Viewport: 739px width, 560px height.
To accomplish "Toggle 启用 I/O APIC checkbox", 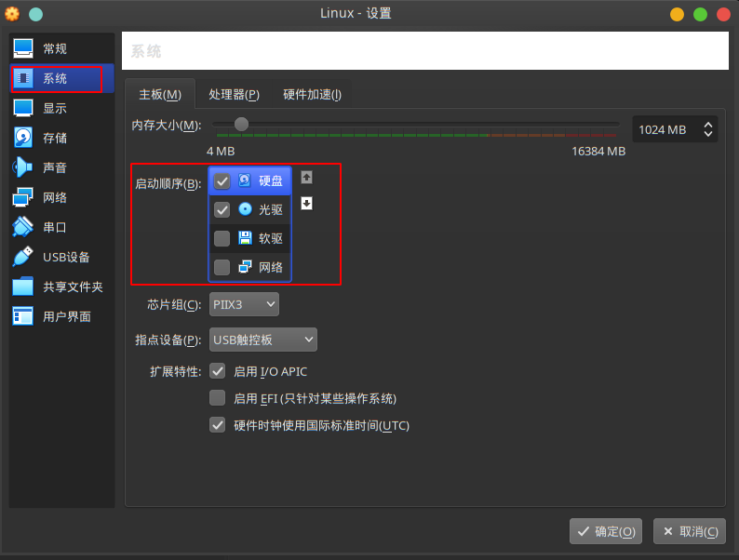I will click(217, 371).
